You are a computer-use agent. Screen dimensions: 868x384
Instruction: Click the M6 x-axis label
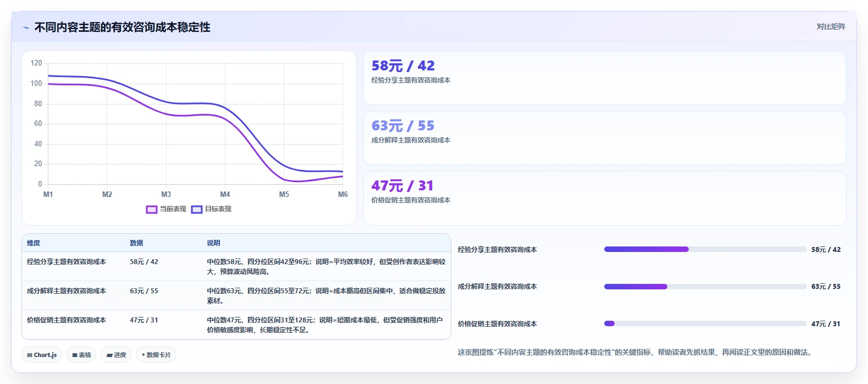[x=342, y=195]
